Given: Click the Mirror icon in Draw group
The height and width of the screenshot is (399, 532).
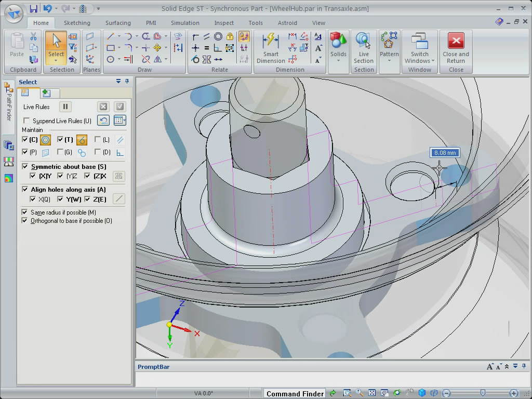Looking at the screenshot, I should point(158,60).
